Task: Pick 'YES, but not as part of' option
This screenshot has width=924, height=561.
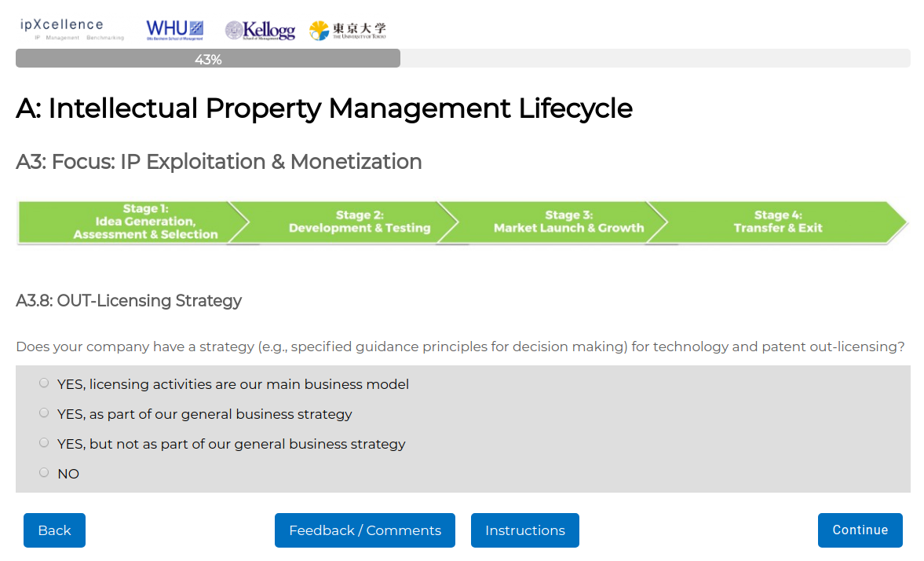Action: click(44, 443)
